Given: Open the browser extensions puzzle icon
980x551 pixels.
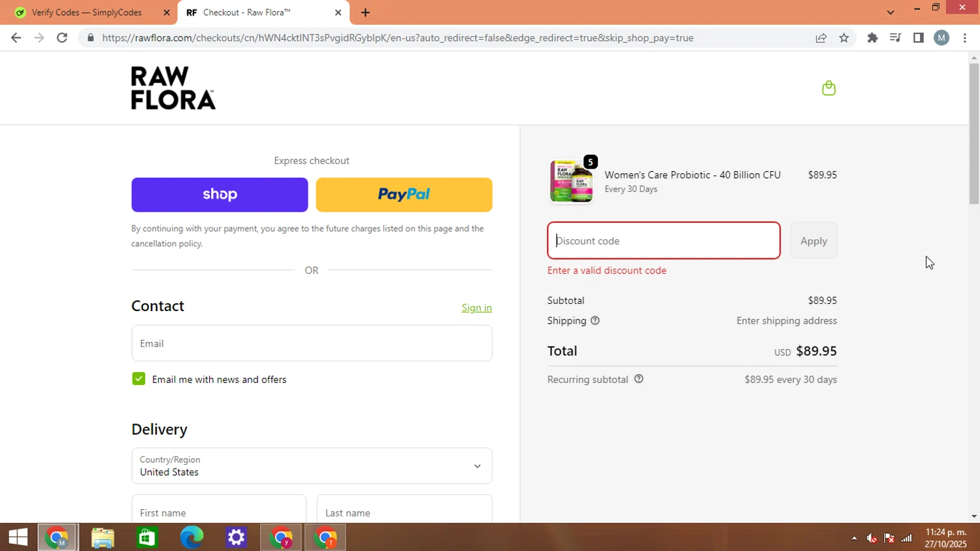Looking at the screenshot, I should (x=872, y=38).
